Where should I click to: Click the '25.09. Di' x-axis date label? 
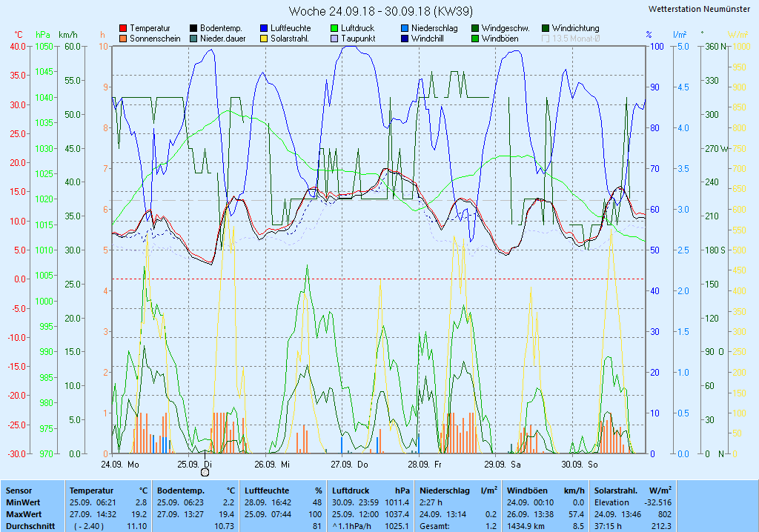195,465
